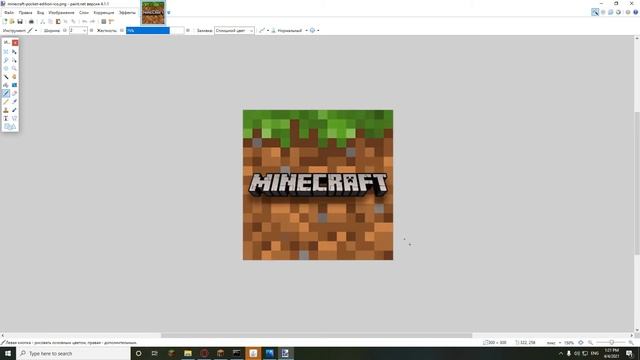The image size is (640, 360).
Task: Click the Cut toolbar icon
Action: [x=42, y=22]
